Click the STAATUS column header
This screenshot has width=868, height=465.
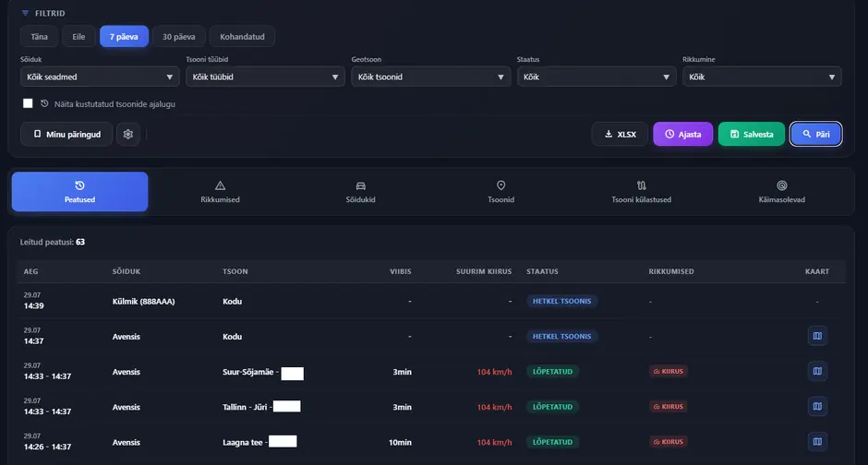pos(542,271)
